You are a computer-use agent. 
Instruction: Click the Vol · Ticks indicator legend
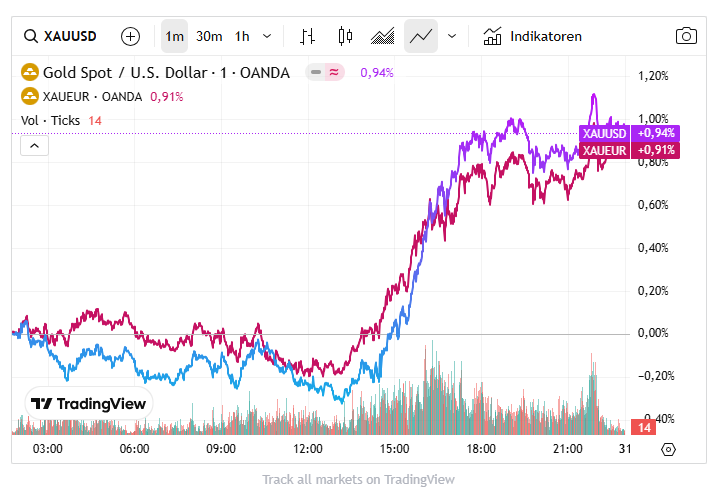[50, 121]
